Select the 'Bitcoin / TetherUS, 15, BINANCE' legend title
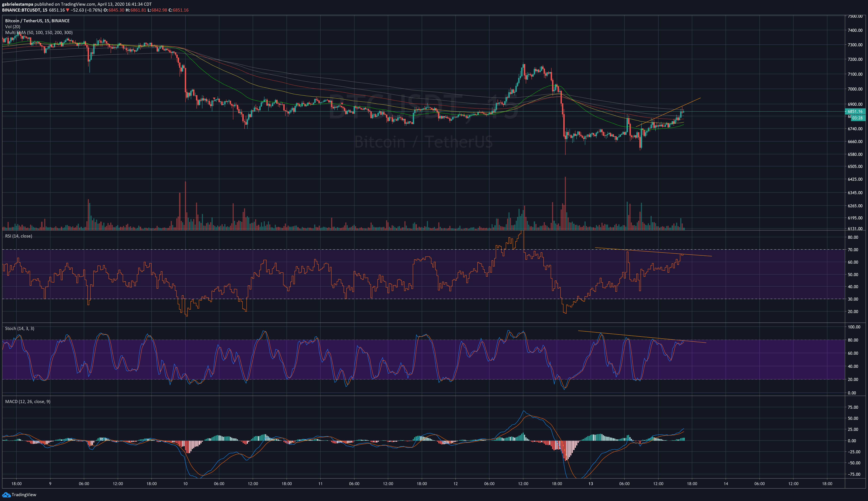Viewport: 868px width, 501px height. (x=37, y=21)
